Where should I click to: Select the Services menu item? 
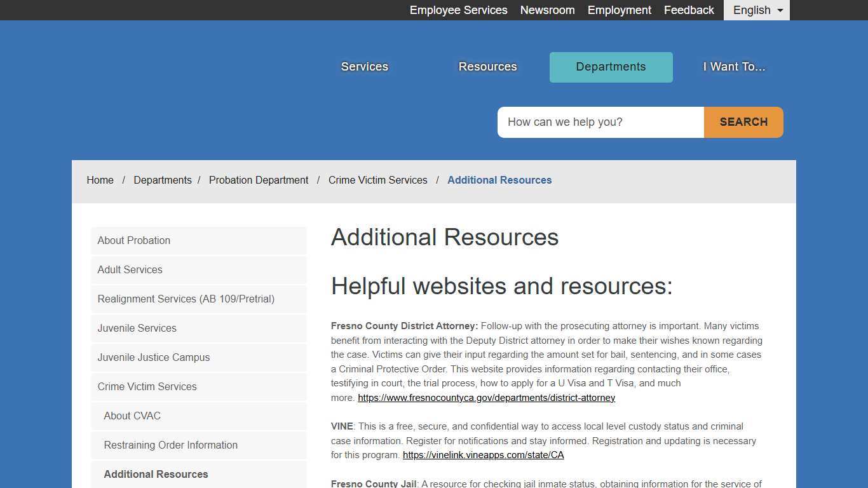[x=364, y=67]
